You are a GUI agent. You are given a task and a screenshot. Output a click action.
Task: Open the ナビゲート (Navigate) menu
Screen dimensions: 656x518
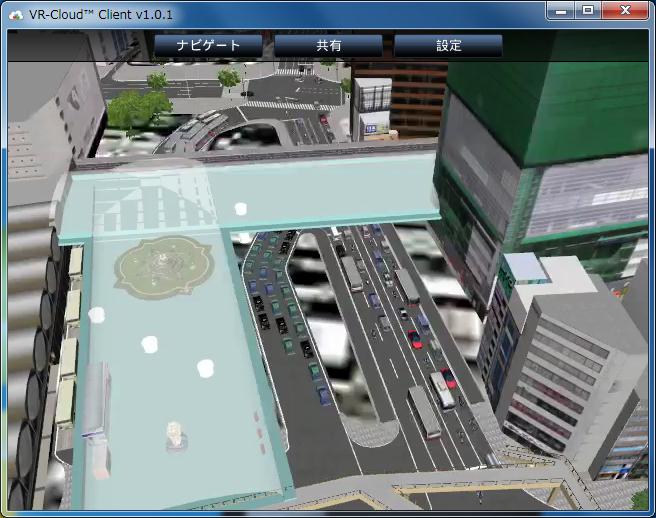[208, 45]
